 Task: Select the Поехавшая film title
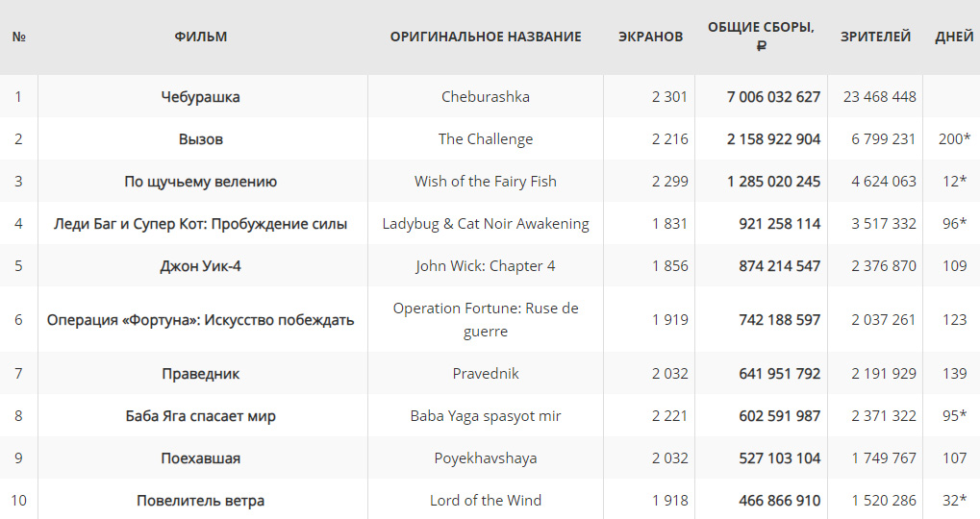click(x=200, y=458)
